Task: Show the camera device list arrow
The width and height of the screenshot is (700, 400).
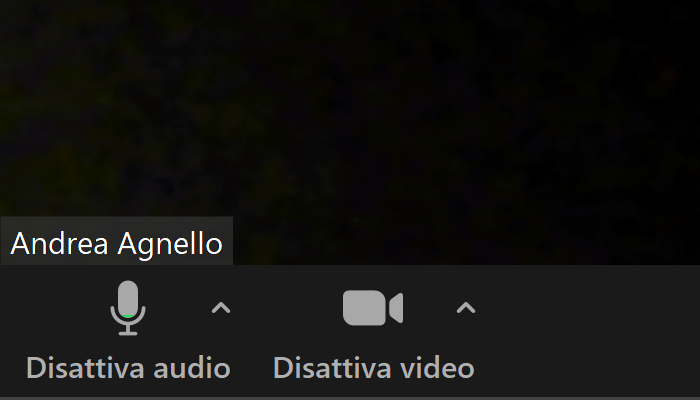Action: (x=466, y=308)
